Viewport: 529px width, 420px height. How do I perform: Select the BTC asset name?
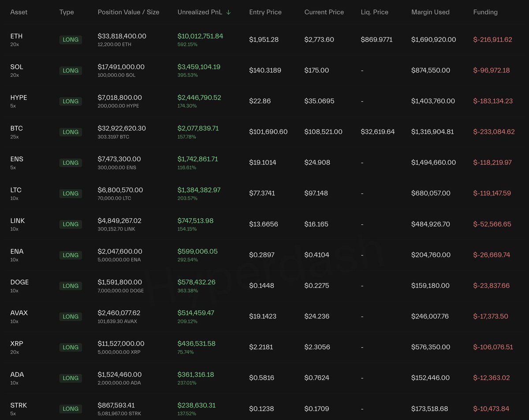pyautogui.click(x=16, y=128)
